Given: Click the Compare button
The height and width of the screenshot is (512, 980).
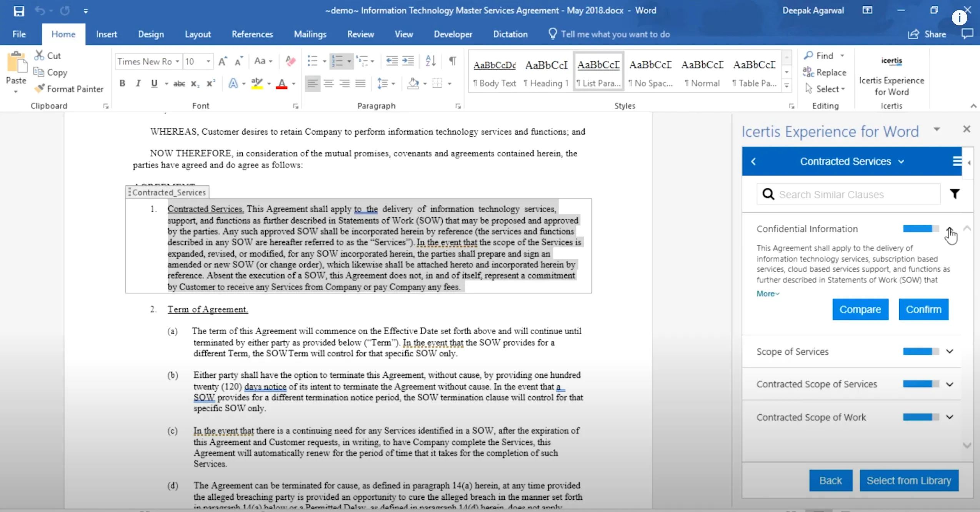Looking at the screenshot, I should pos(860,309).
